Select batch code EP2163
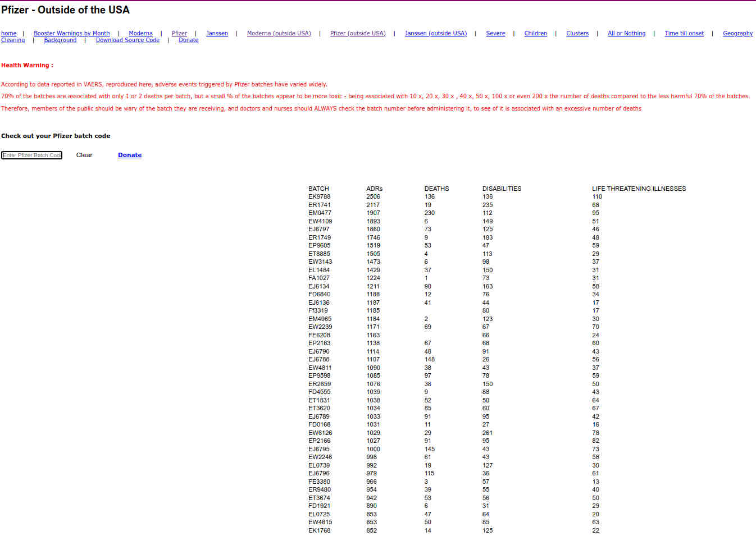This screenshot has height=536, width=756. coord(320,343)
